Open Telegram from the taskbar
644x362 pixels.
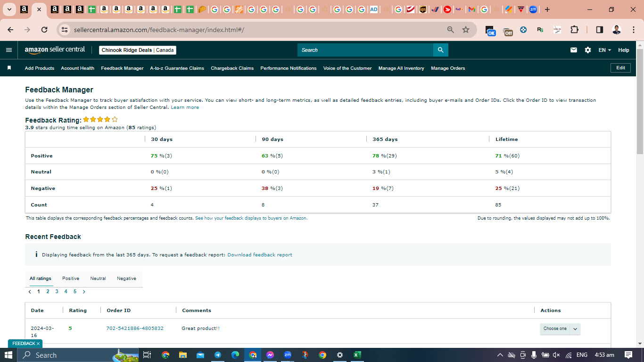[x=218, y=355]
